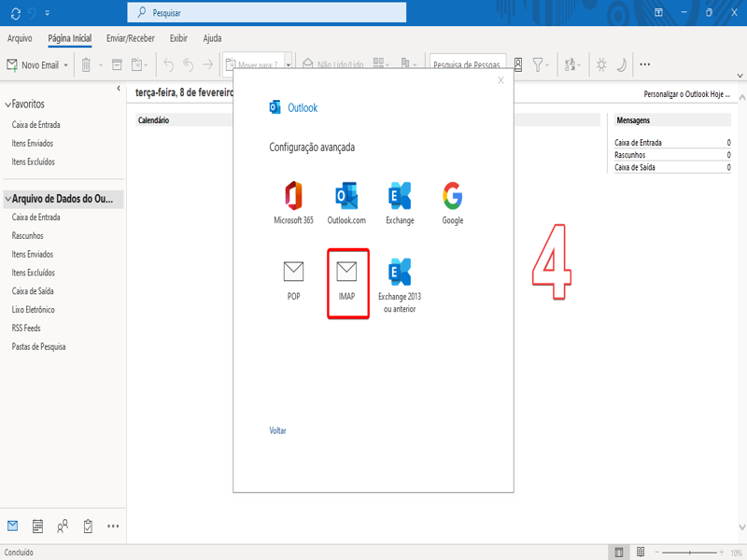
Task: Open the Exibir tab
Action: tap(178, 38)
